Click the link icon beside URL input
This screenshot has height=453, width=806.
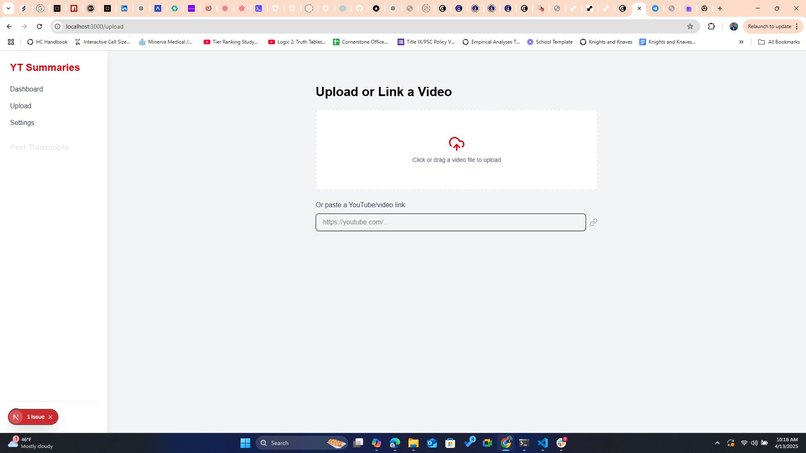(x=593, y=222)
